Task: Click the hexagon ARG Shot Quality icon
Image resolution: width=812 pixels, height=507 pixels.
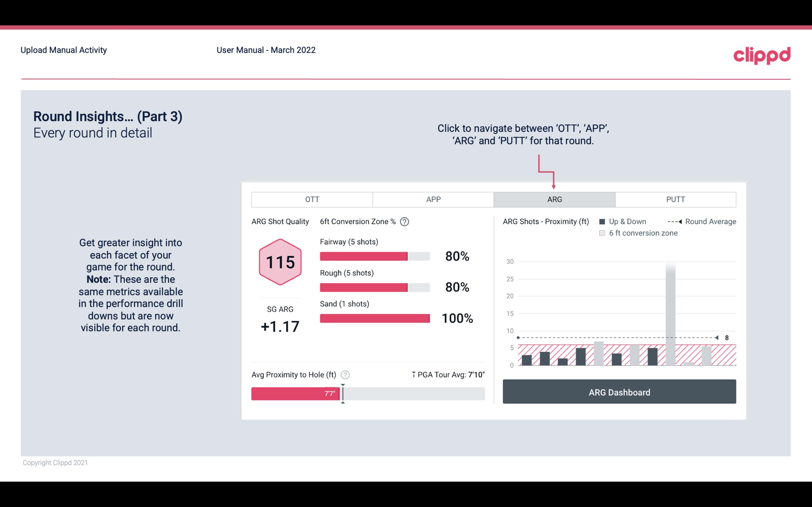Action: 279,262
